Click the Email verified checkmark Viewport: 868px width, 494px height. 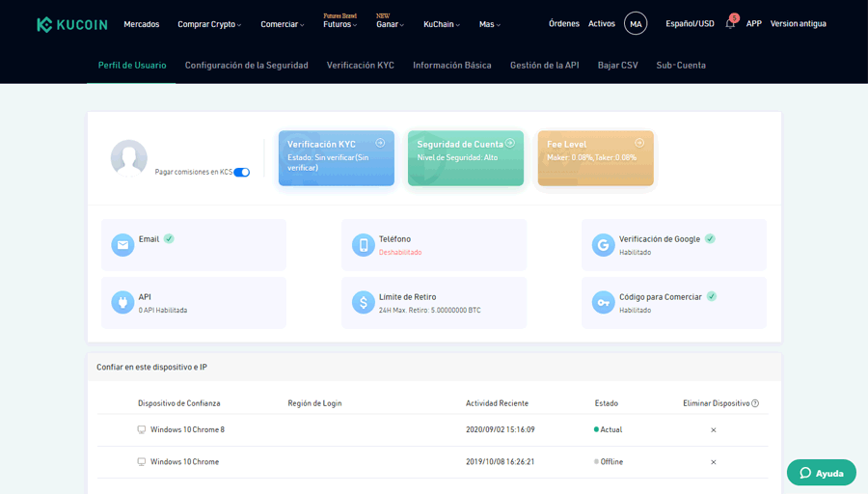coord(169,238)
